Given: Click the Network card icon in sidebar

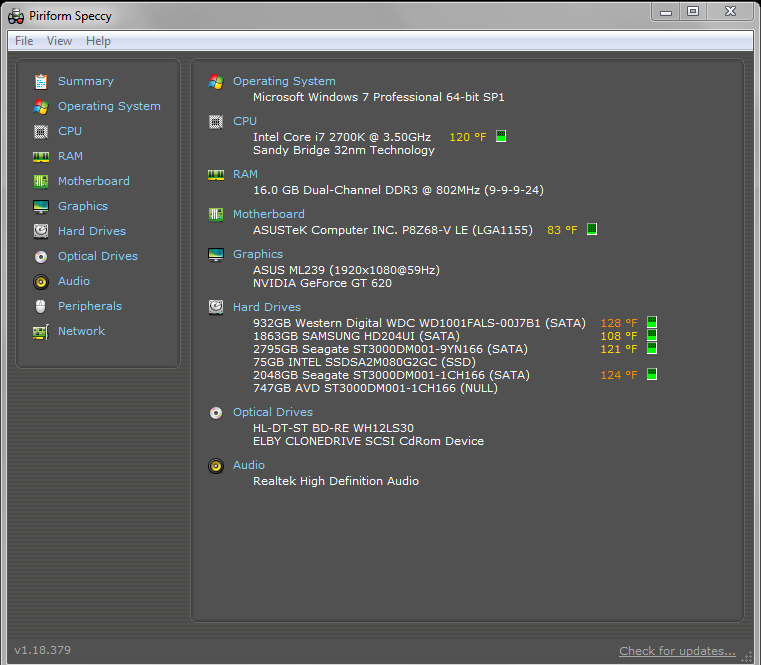Looking at the screenshot, I should pos(41,332).
